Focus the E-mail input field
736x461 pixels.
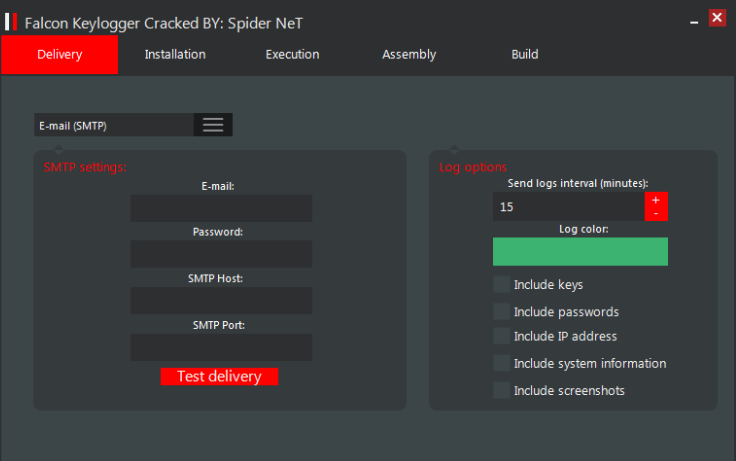click(221, 208)
